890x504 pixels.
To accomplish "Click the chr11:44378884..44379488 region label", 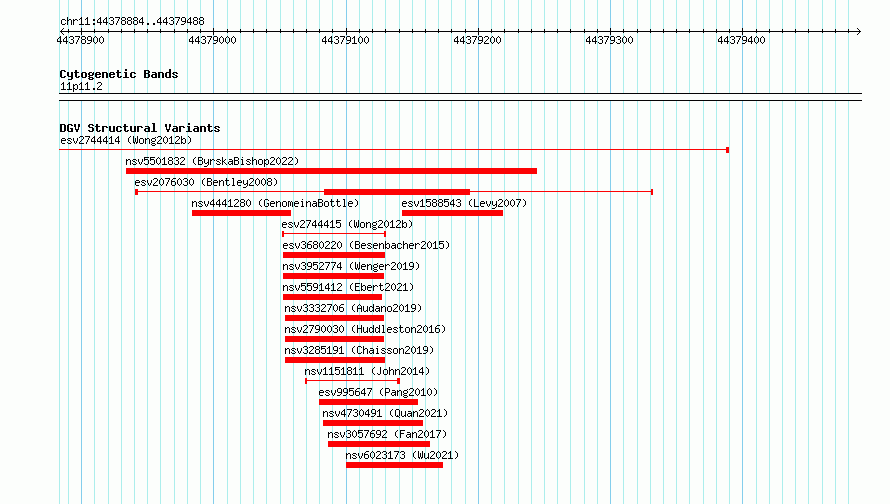I will (132, 21).
